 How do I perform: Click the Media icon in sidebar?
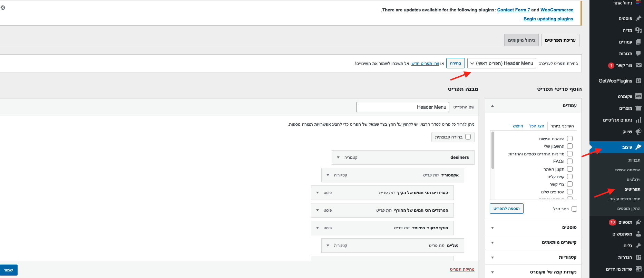coord(638,30)
